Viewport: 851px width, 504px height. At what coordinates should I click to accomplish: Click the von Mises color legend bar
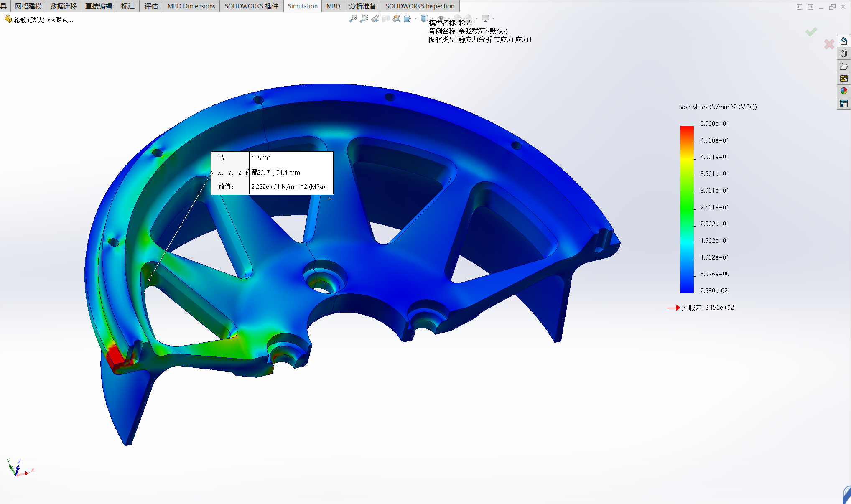[687, 209]
